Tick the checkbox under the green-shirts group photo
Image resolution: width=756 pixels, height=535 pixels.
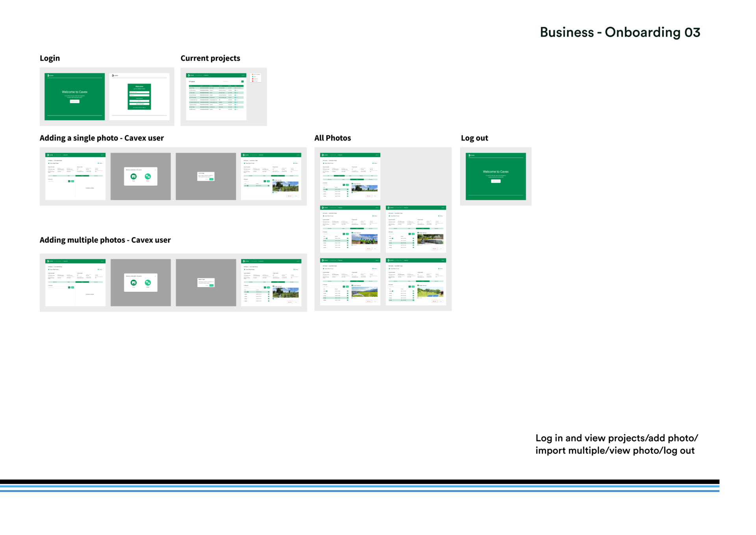point(352,245)
